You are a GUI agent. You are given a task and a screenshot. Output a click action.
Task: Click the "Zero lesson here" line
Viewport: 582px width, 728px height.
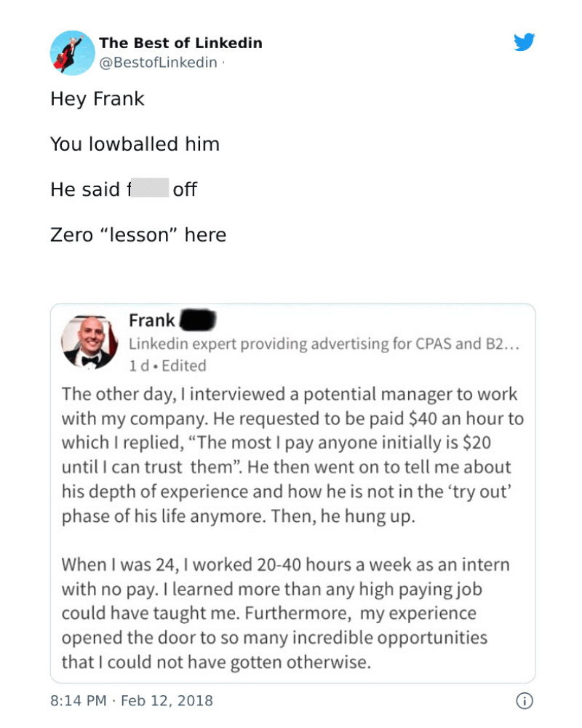coord(138,235)
